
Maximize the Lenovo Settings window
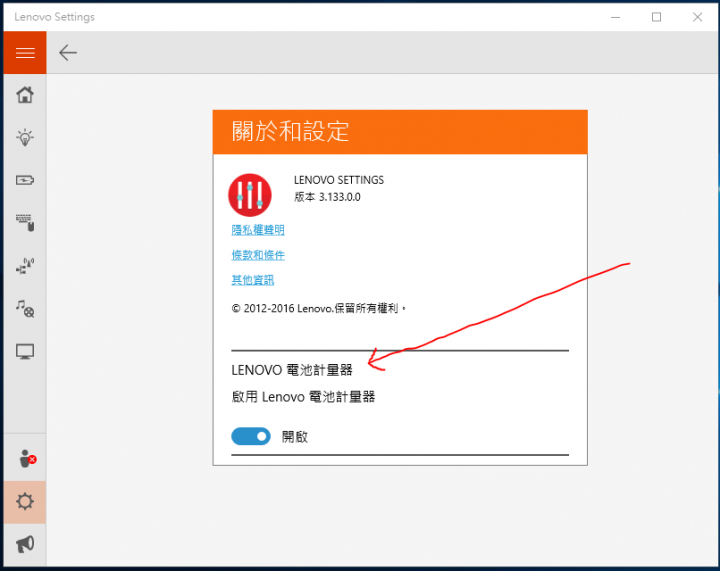coord(657,17)
